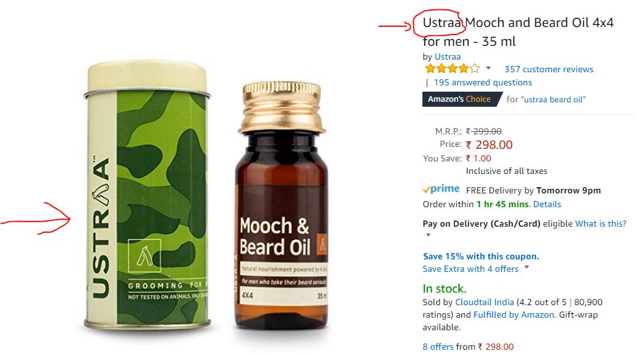Viewport: 644px width, 356px height.
Task: Click "What is this?" link
Action: [601, 224]
